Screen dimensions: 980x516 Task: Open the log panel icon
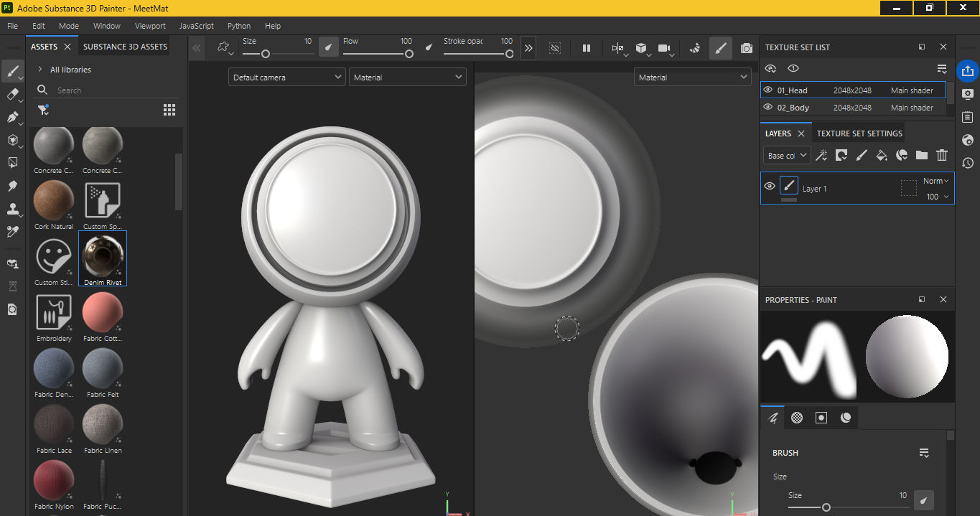(967, 117)
